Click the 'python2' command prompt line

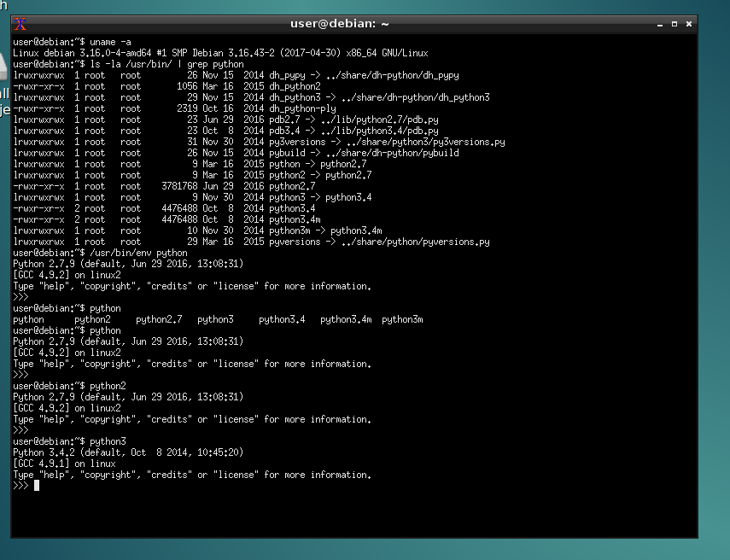tap(69, 387)
